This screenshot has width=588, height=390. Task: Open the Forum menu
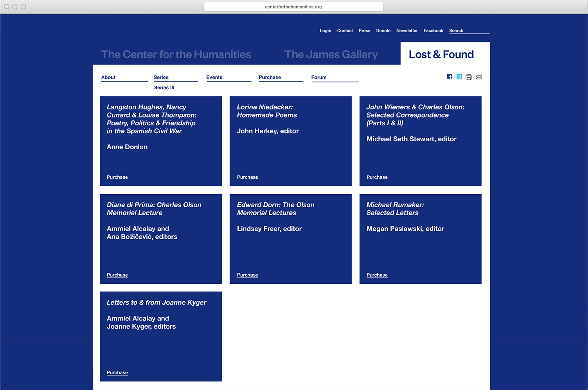coord(319,77)
